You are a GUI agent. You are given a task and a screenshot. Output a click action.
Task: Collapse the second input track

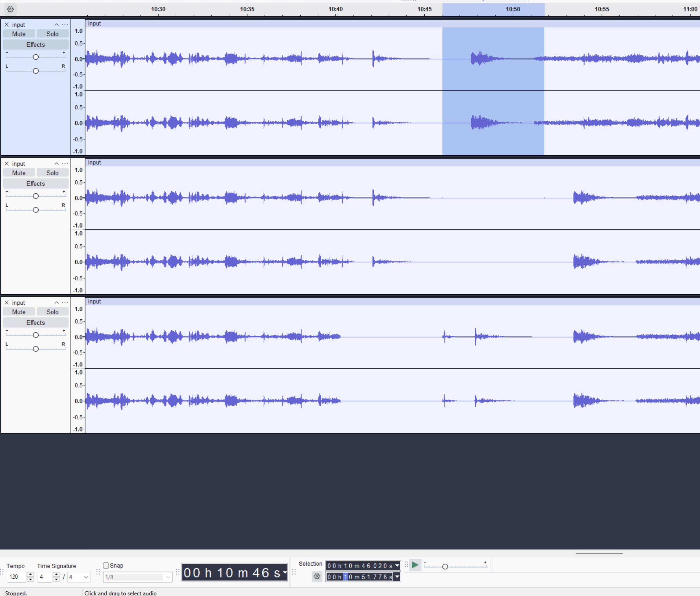pyautogui.click(x=56, y=164)
